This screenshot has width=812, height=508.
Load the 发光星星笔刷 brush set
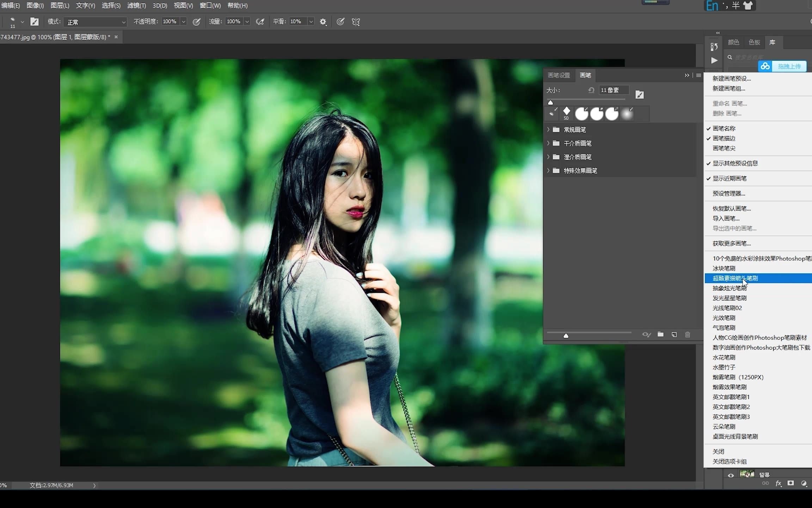(x=729, y=298)
